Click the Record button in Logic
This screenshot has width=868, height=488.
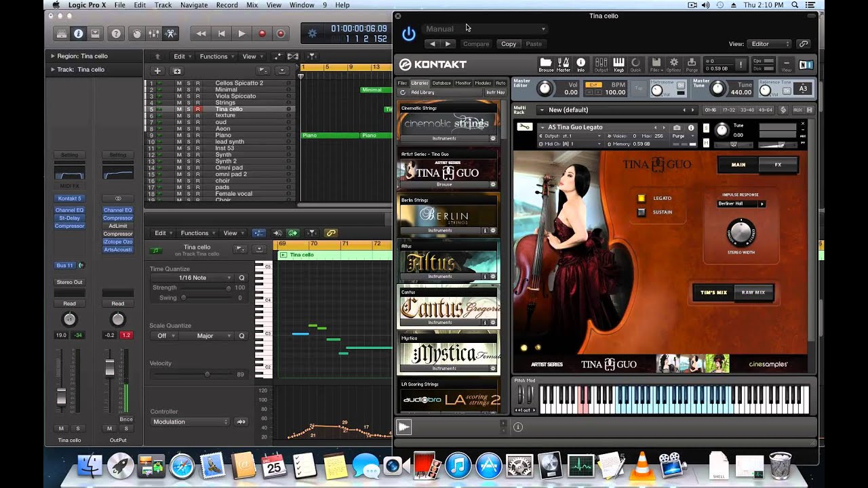(x=262, y=33)
